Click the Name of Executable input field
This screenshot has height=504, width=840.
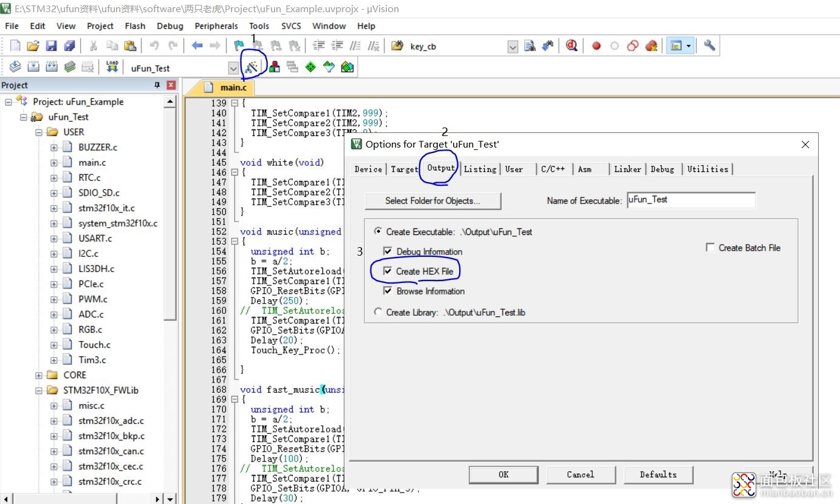click(691, 200)
